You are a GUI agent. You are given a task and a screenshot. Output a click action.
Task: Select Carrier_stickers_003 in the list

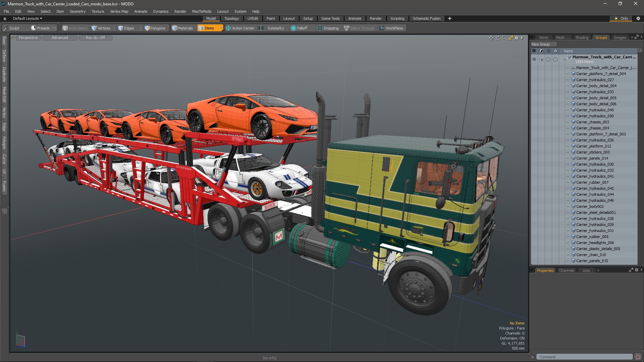tap(593, 152)
